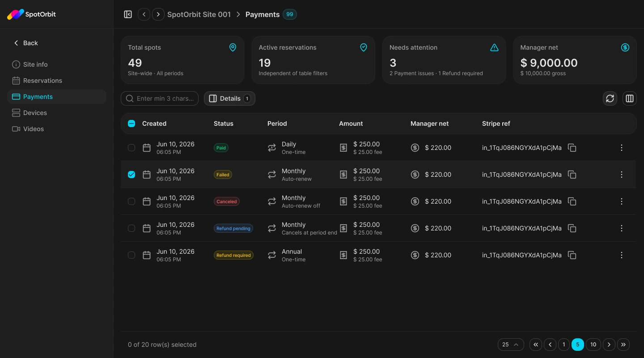Go back using header left chevron
Image resolution: width=644 pixels, height=358 pixels.
(x=144, y=14)
